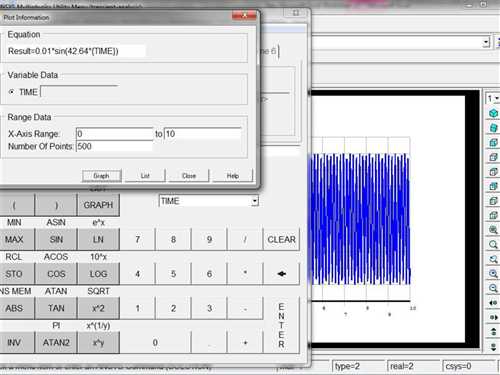
Task: Open the TIME variable dropdown list
Action: pos(255,201)
